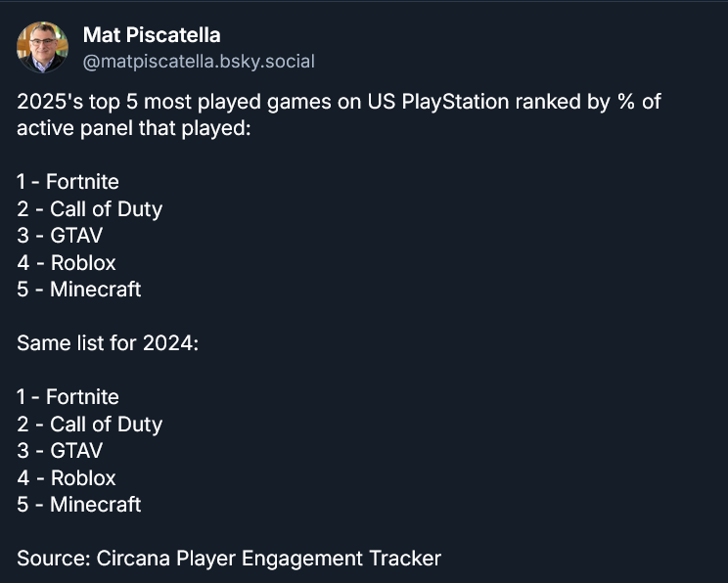728x583 pixels.
Task: Click the "US PlayStation" phrase in the post
Action: pyautogui.click(x=432, y=102)
